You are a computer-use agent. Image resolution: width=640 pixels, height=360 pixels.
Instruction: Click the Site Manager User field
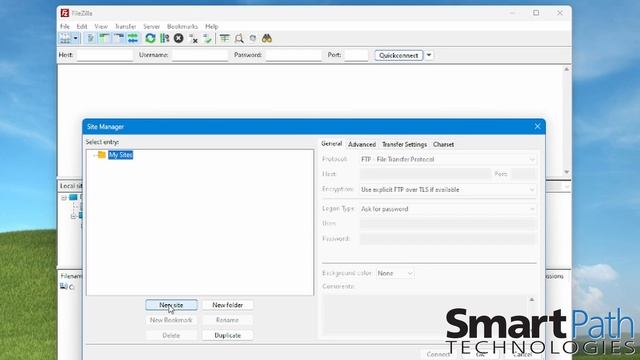click(x=448, y=224)
